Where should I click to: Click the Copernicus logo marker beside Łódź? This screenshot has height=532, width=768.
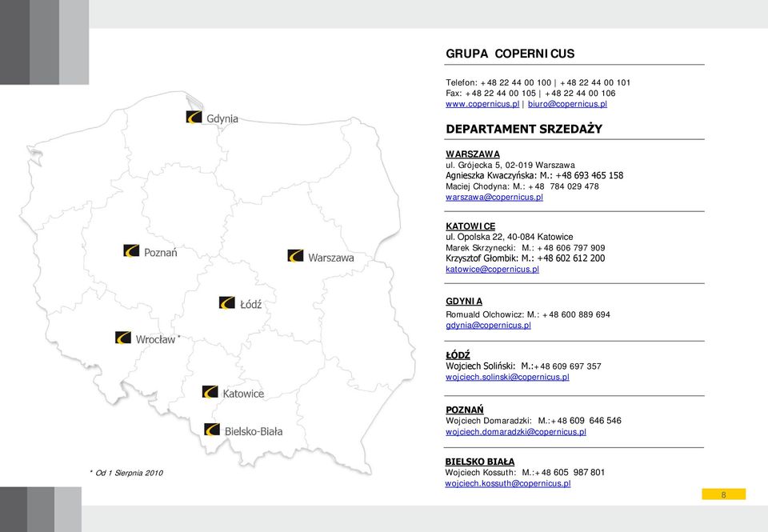226,302
